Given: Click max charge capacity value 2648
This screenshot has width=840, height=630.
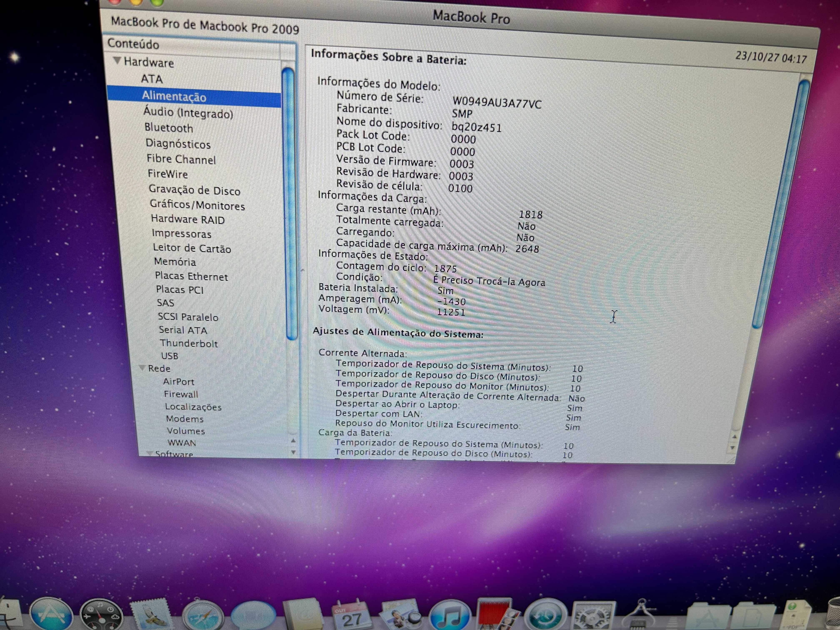Looking at the screenshot, I should [527, 249].
